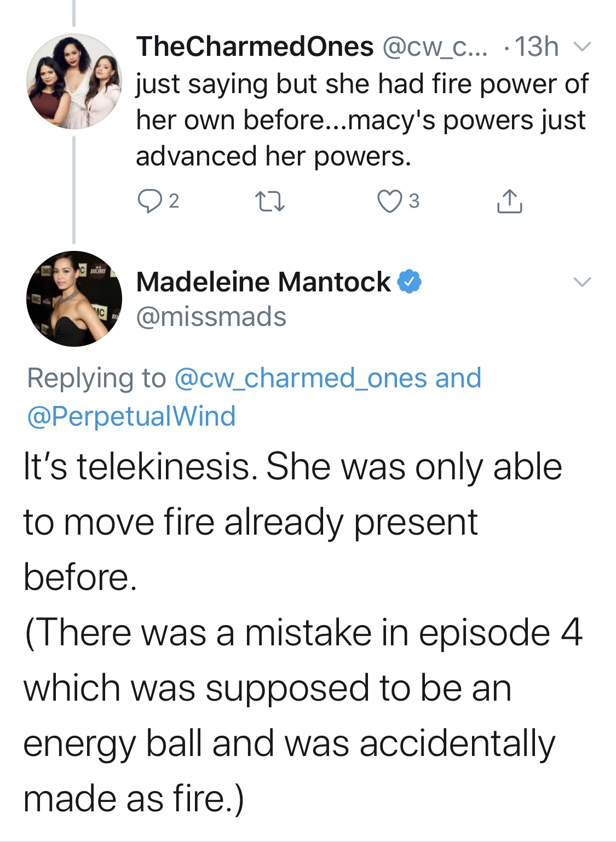Tap the reply speech bubble icon
Image resolution: width=616 pixels, height=842 pixels.
pyautogui.click(x=149, y=201)
